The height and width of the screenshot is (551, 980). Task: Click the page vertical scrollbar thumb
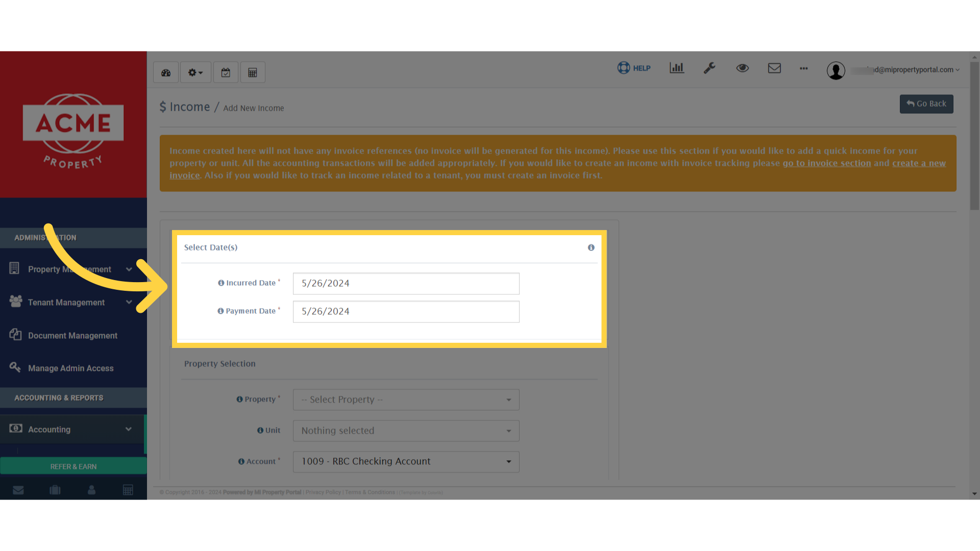[x=975, y=136]
